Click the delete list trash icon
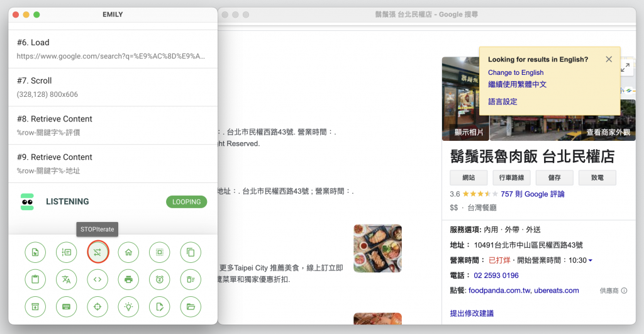The height and width of the screenshot is (334, 644). click(x=191, y=279)
